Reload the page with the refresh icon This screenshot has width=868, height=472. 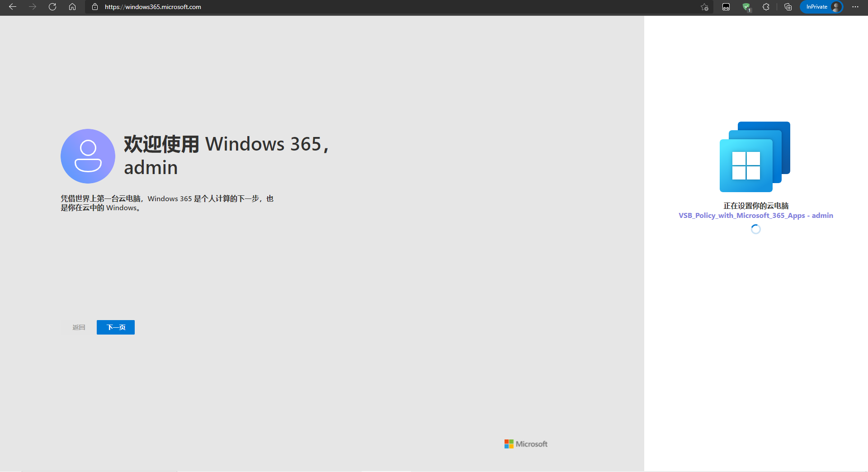52,7
